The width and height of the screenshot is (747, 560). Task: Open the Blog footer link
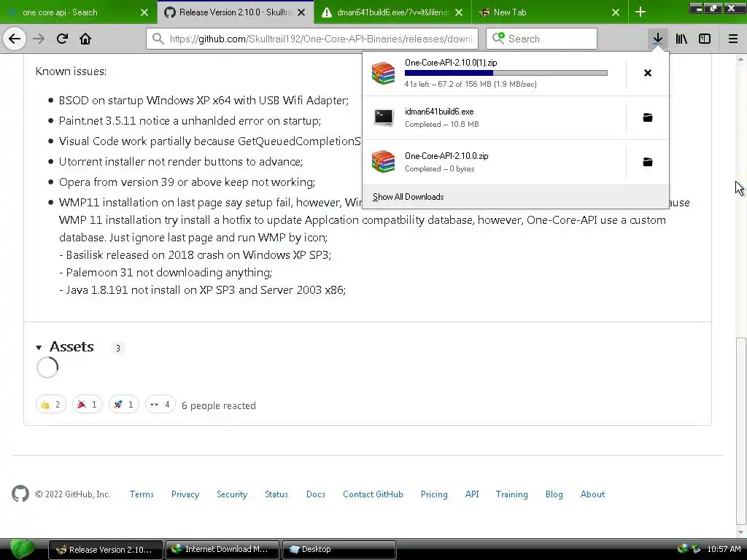(x=554, y=494)
